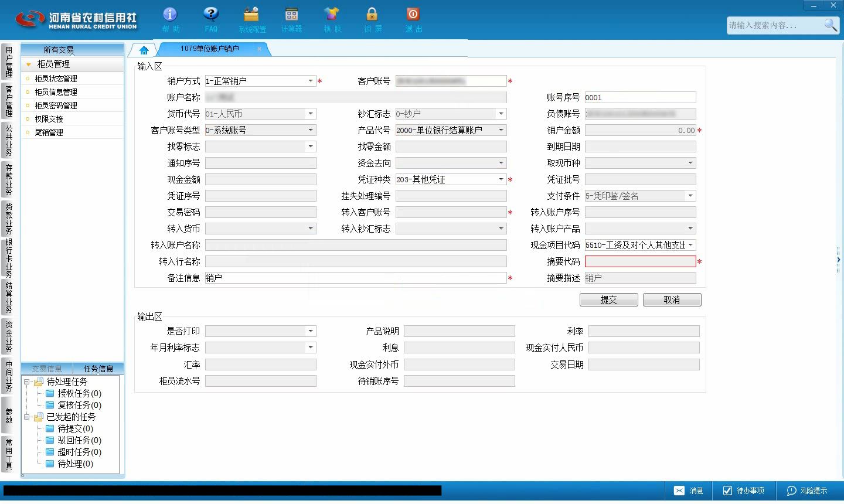
Task: Switch to the 1079单位账户销户 tab
Action: pyautogui.click(x=209, y=49)
